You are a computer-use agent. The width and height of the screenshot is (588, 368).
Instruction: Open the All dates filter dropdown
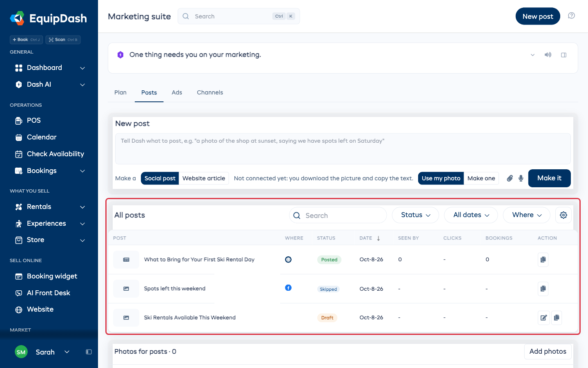pyautogui.click(x=471, y=215)
